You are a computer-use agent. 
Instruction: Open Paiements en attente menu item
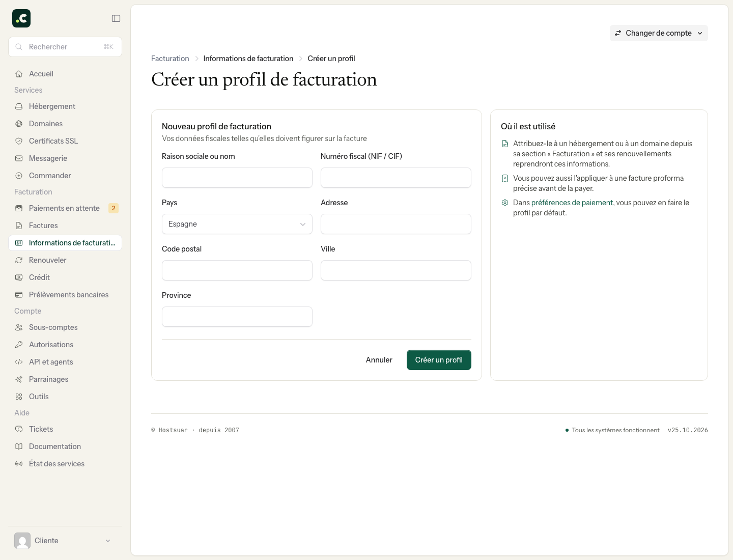pos(65,208)
